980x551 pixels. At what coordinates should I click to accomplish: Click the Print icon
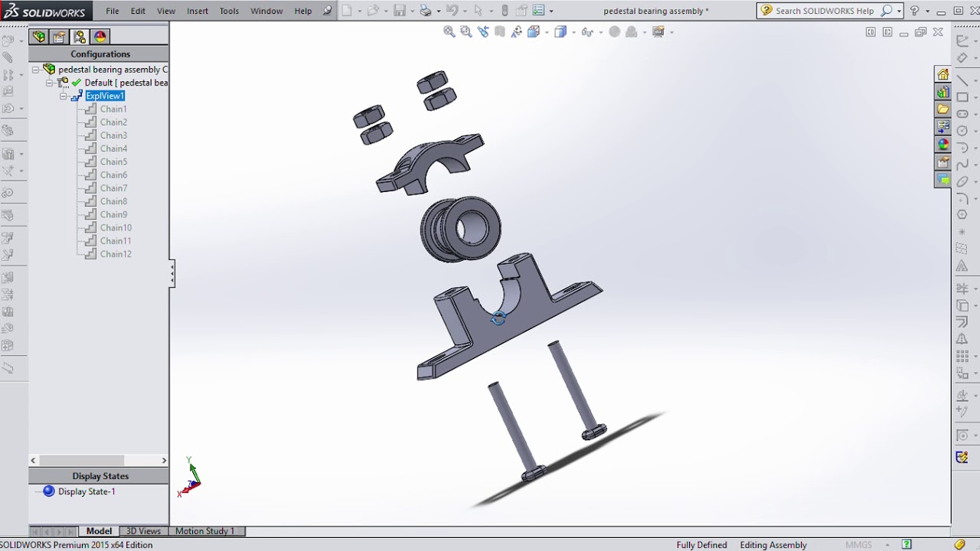(x=426, y=11)
